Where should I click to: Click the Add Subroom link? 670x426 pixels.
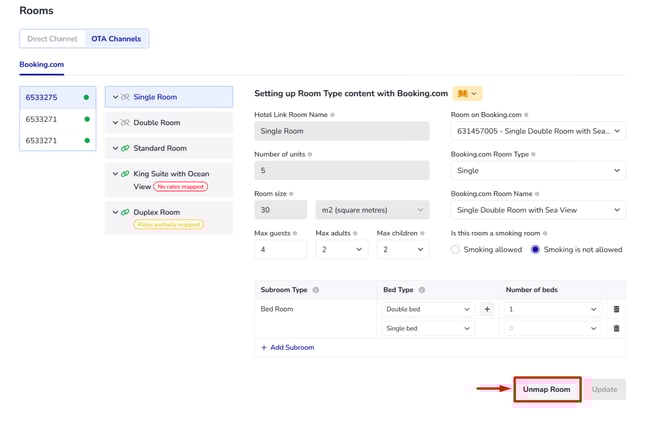click(287, 347)
